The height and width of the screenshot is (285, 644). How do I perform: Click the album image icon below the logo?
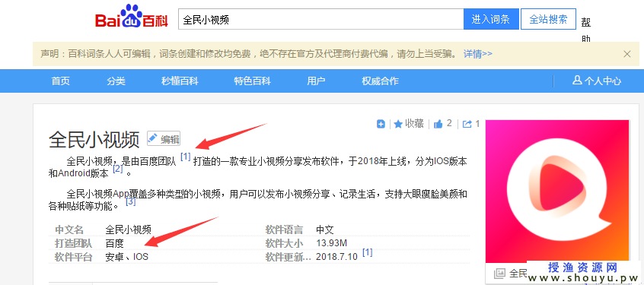499,273
